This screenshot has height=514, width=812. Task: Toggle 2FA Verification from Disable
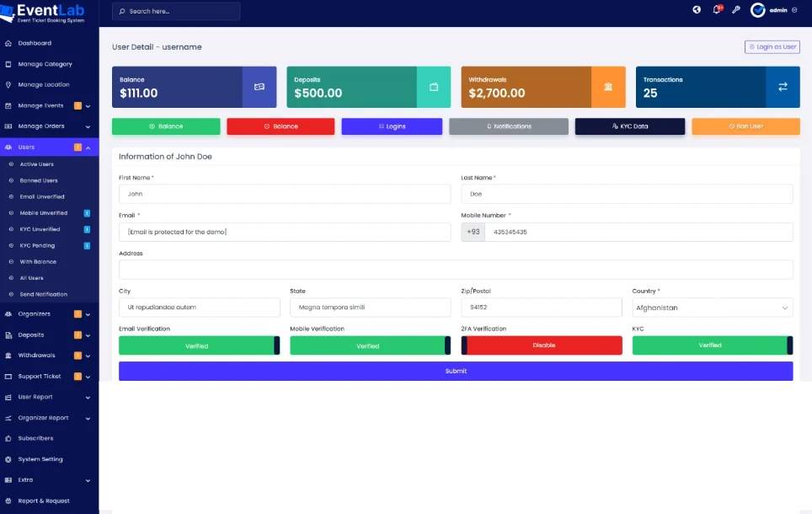542,345
